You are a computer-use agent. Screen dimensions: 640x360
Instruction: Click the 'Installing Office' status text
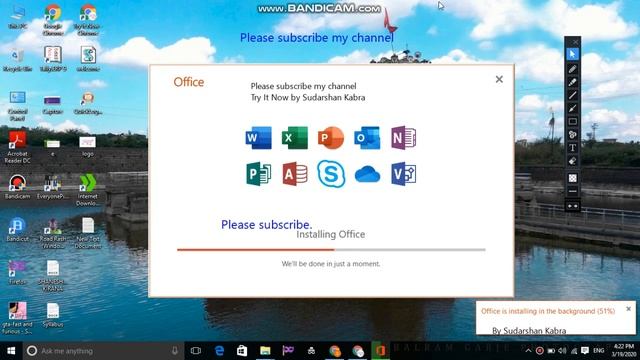click(331, 234)
